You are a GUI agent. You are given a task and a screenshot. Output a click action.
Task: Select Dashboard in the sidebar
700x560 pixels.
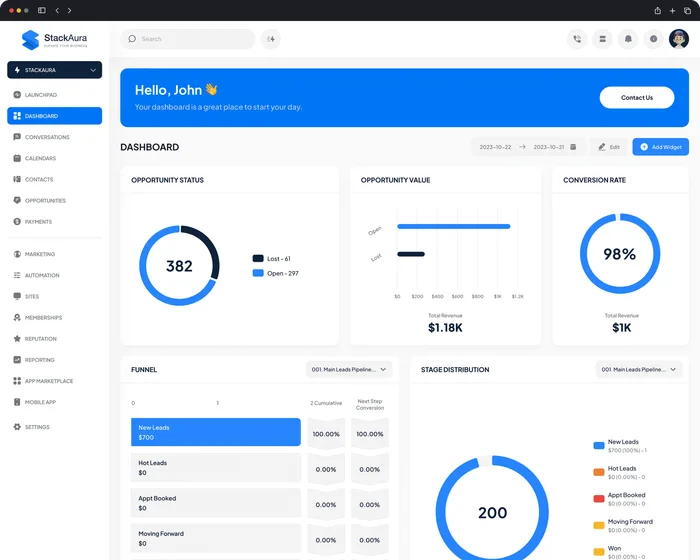(54, 116)
